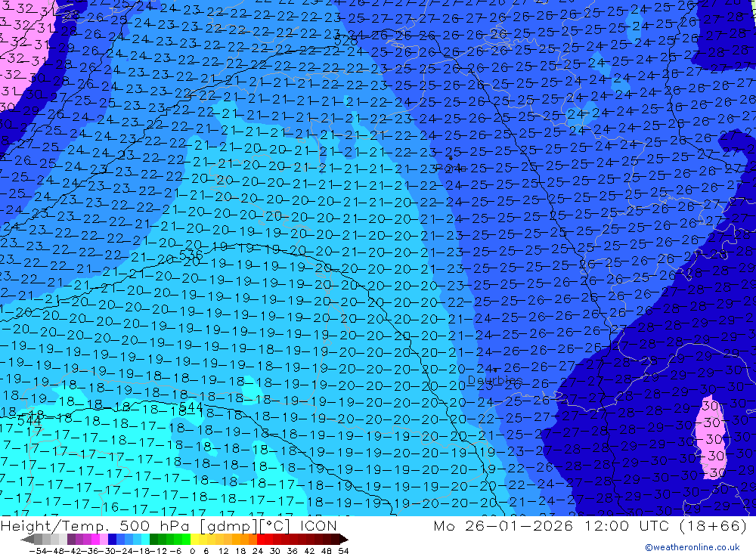
Task: Select the Deurbies place label on map
Action: 494,380
